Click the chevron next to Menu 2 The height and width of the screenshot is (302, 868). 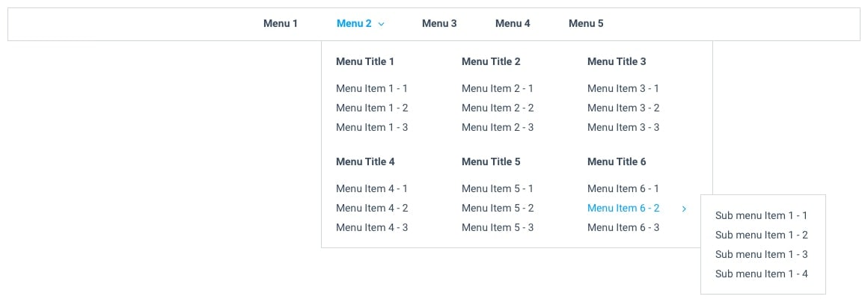[x=382, y=24]
